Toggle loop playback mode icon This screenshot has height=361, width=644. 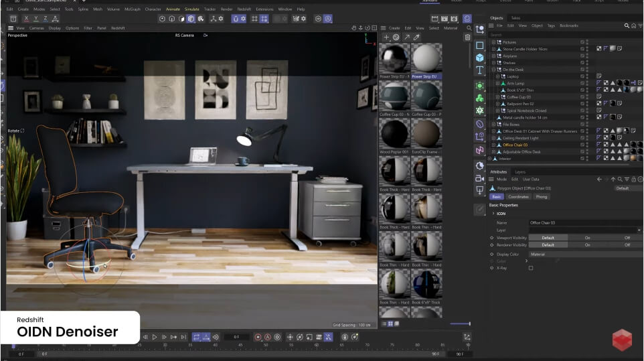[196, 337]
